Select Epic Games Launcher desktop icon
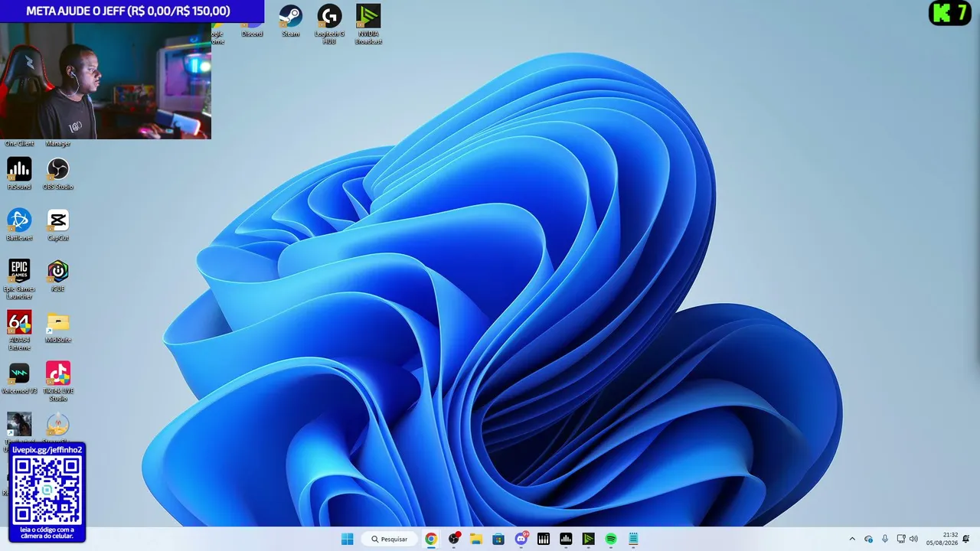Screen dimensions: 980x551 (19, 279)
